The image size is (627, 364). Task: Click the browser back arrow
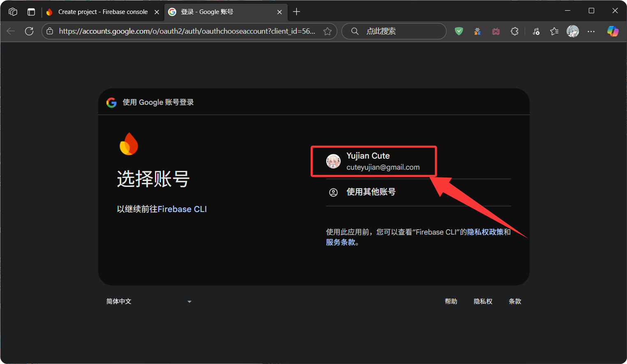(11, 31)
